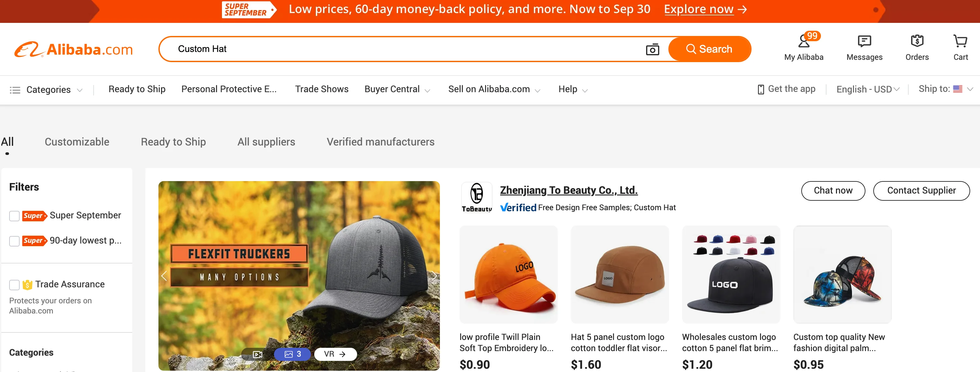
Task: Switch to the Customizable tab
Action: click(77, 142)
